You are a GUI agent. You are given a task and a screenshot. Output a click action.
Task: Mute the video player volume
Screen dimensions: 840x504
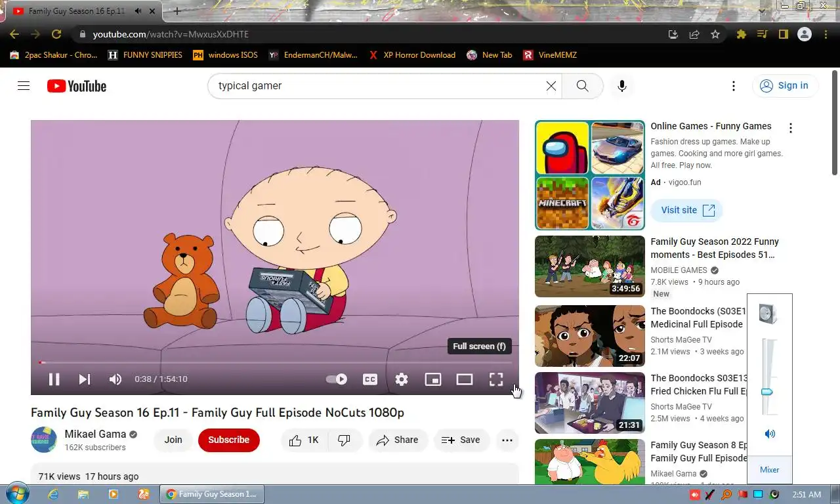[115, 379]
